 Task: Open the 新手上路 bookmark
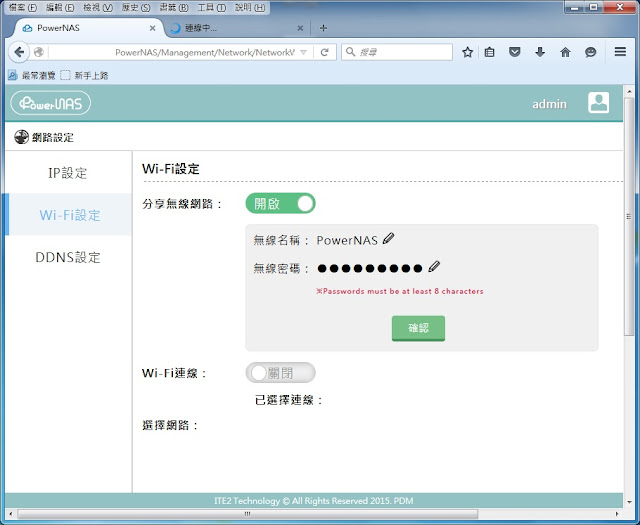[84, 76]
